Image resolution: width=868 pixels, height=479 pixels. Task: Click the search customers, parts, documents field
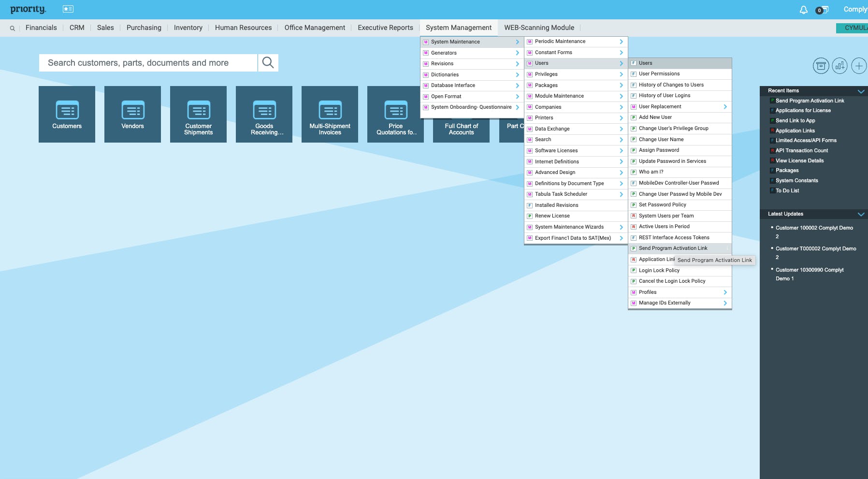pos(148,63)
